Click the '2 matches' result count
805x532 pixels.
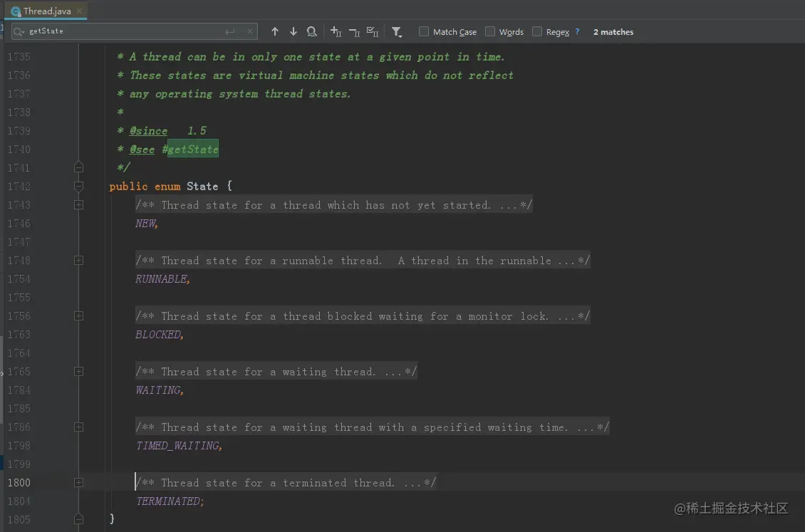(613, 32)
